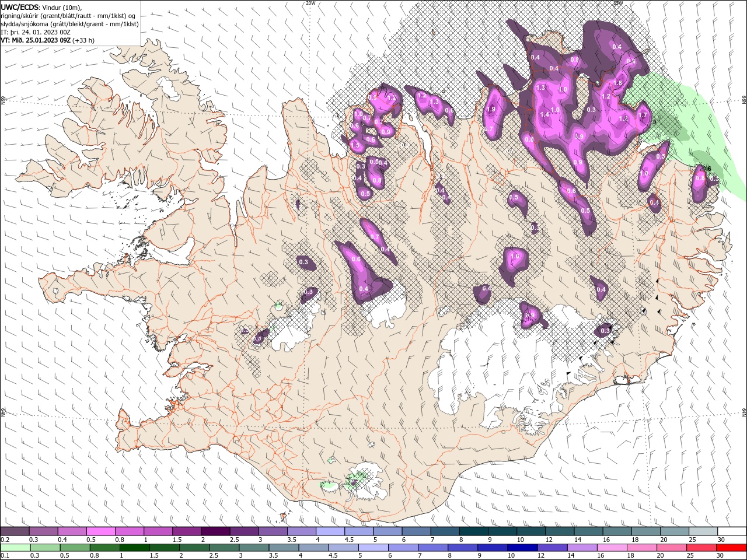Pick the grey-teal 18 swatch in upper scale
Viewport: 747px width, 560px height.
click(x=646, y=531)
